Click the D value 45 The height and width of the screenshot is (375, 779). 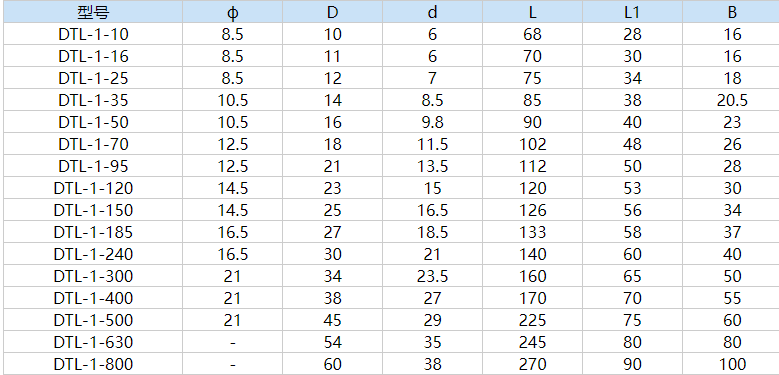(x=332, y=320)
